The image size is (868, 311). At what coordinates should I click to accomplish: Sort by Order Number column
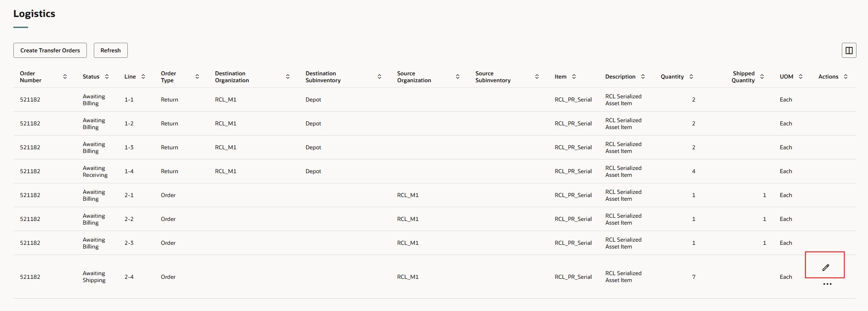tap(65, 77)
